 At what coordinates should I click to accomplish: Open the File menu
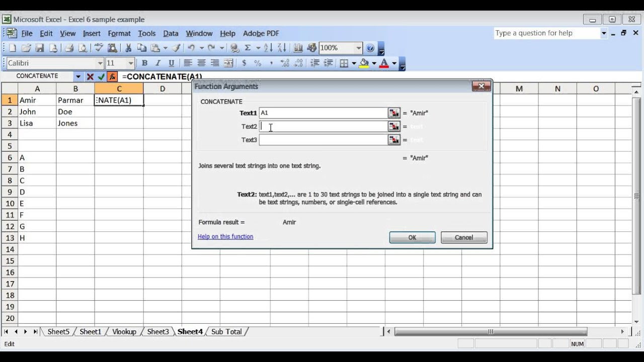pyautogui.click(x=27, y=34)
